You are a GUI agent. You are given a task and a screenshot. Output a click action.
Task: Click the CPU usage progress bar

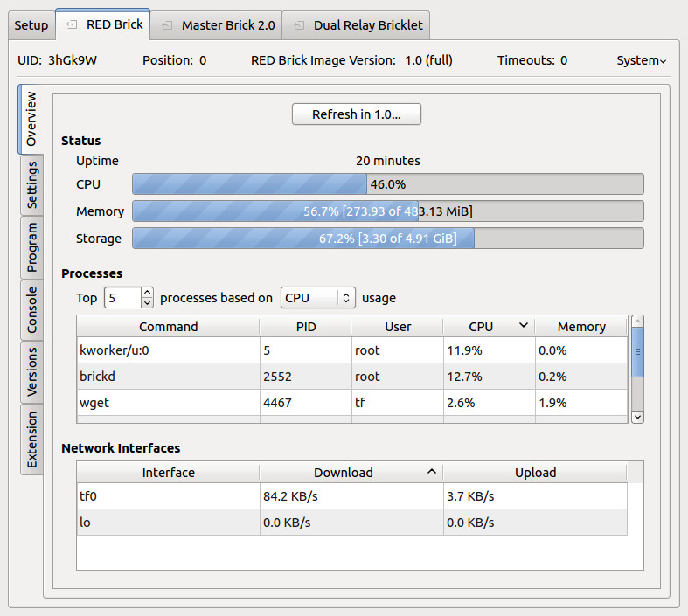point(388,184)
